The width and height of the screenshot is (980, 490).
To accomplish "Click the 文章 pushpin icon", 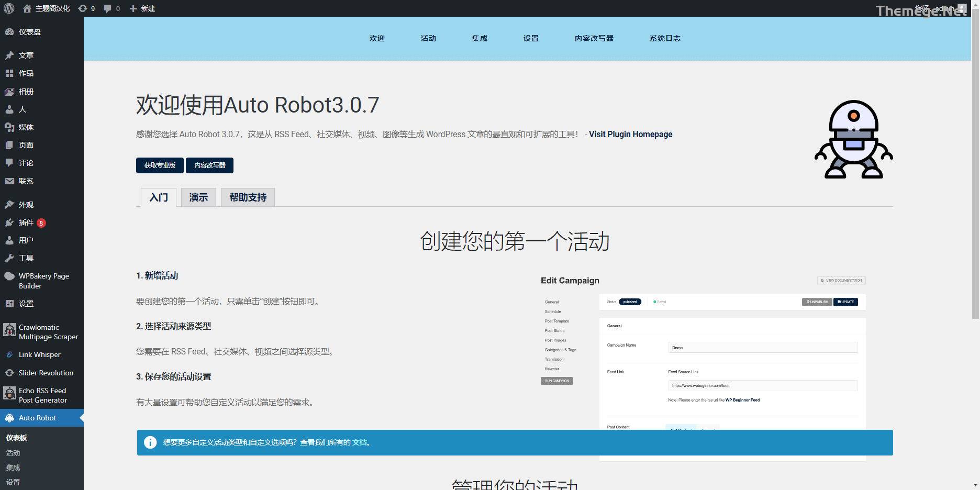I will pos(9,55).
